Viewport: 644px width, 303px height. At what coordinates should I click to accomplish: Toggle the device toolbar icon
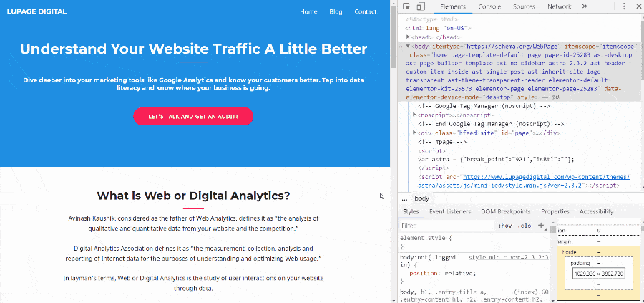(x=421, y=6)
